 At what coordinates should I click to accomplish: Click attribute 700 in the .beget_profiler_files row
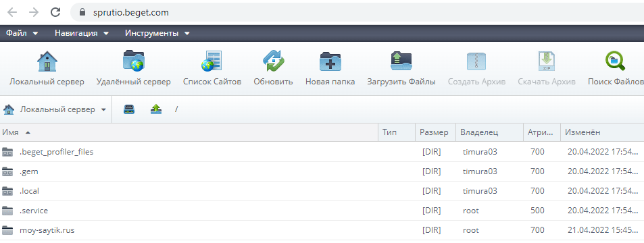[537, 152]
